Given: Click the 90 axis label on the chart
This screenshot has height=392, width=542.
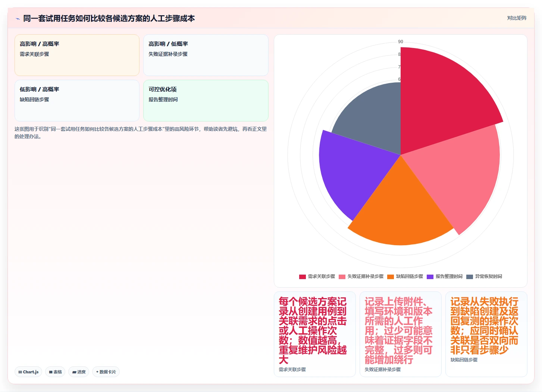Looking at the screenshot, I should pyautogui.click(x=401, y=42).
